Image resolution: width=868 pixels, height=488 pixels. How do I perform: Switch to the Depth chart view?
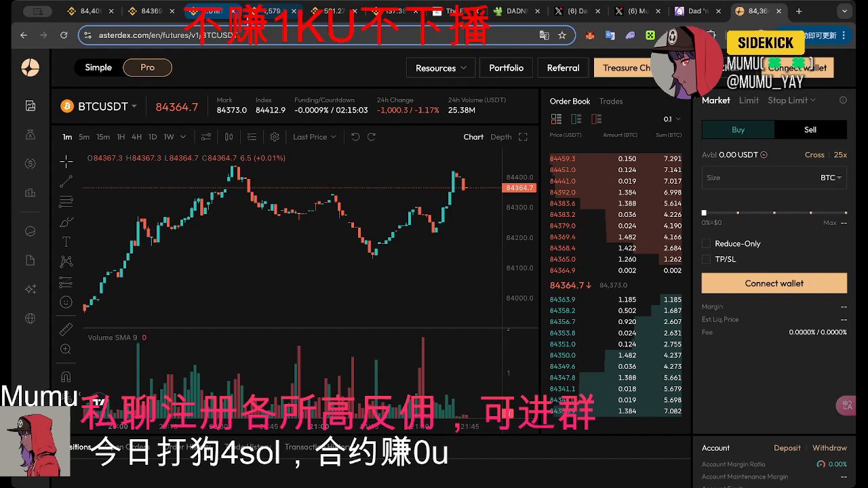[x=501, y=137]
